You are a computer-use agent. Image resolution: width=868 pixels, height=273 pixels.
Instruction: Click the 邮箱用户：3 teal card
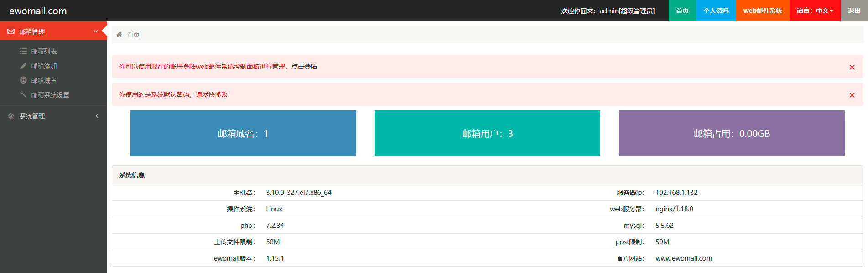(x=488, y=133)
